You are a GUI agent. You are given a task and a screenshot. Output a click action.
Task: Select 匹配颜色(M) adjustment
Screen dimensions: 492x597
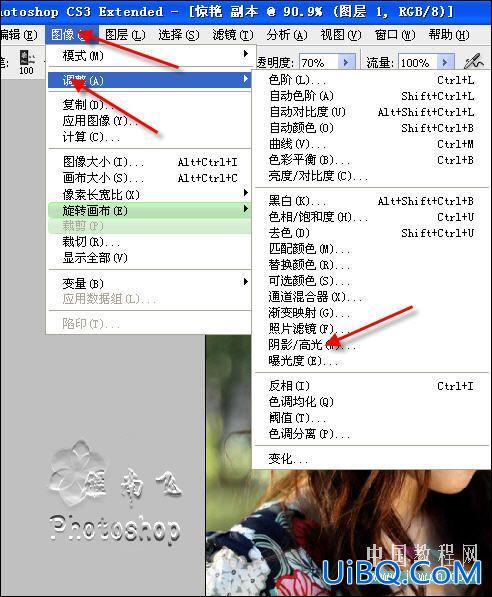coord(372,249)
